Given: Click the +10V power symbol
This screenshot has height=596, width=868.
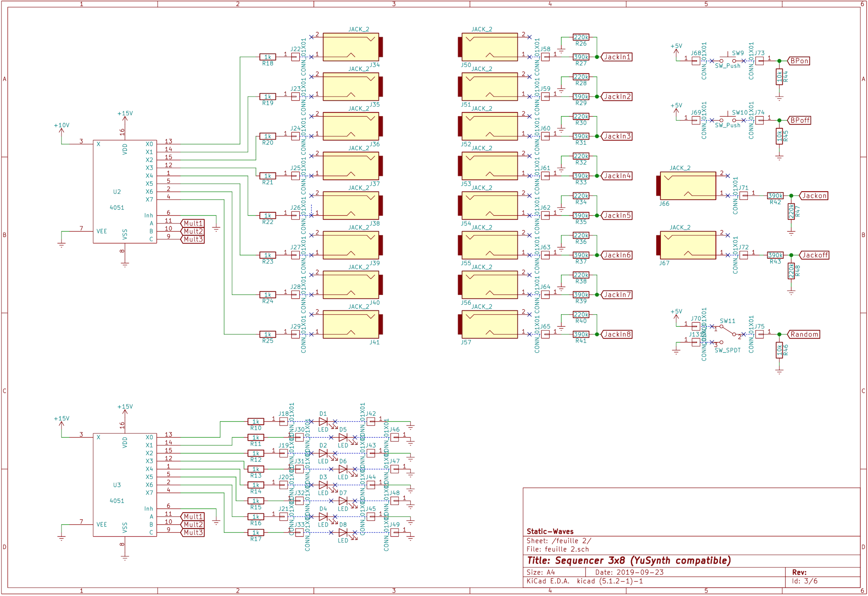Looking at the screenshot, I should 62,130.
